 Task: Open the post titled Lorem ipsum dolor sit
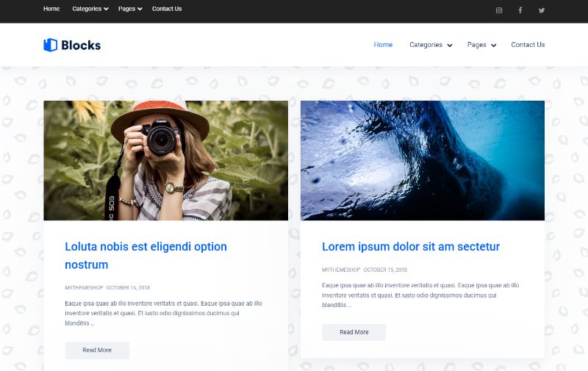(x=411, y=247)
